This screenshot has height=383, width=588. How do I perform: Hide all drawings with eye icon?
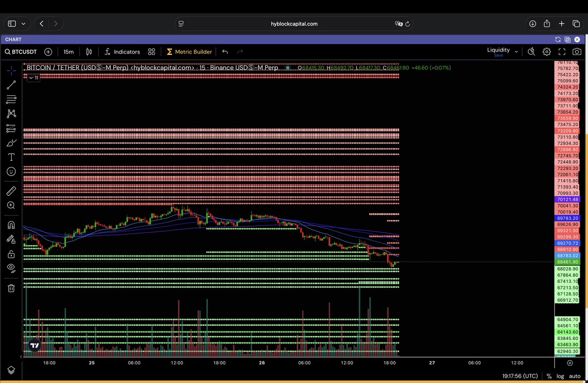click(x=11, y=268)
